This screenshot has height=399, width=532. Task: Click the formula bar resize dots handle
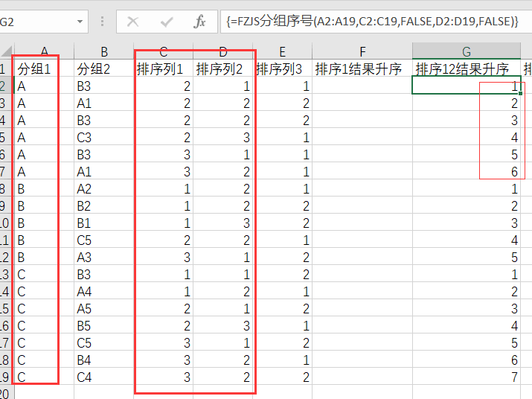pos(102,22)
